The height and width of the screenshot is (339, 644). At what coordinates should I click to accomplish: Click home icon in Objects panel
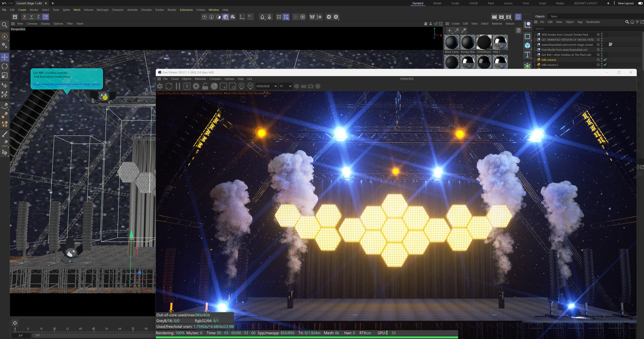[632, 22]
